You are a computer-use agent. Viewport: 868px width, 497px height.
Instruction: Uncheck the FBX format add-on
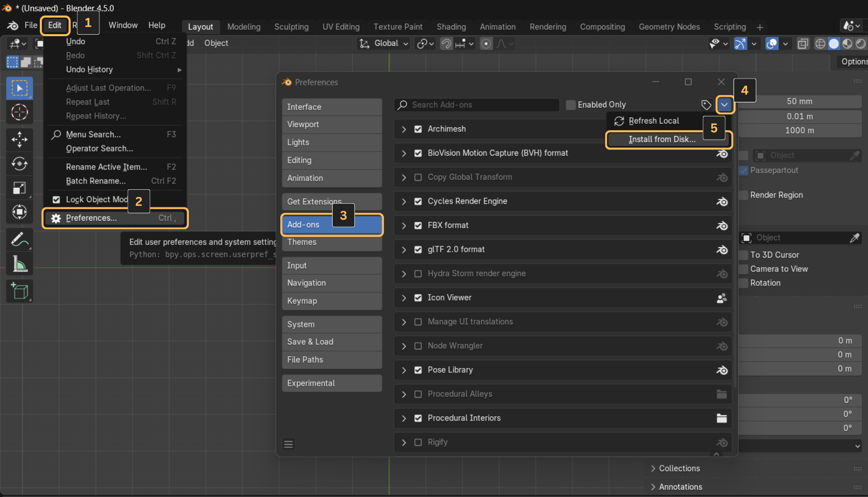click(418, 225)
